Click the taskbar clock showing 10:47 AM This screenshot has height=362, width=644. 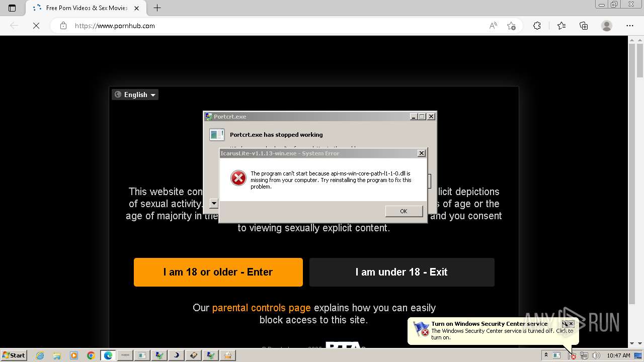[x=618, y=355]
